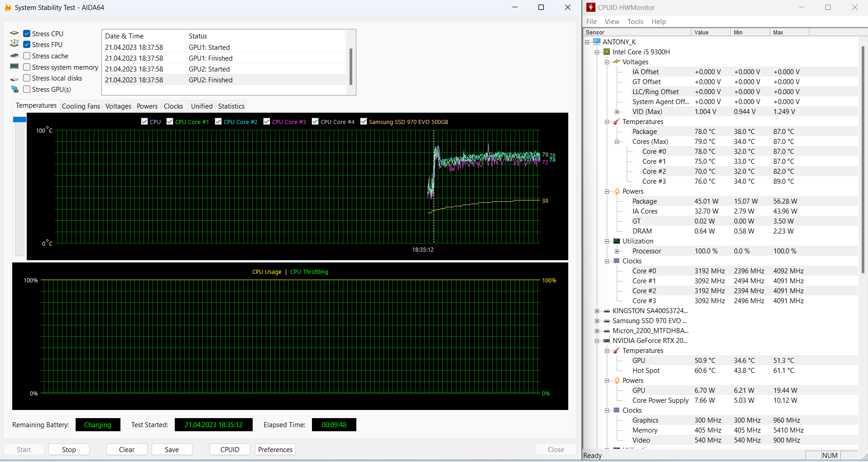Click the Value column header
Screen dimensions: 868x462
point(710,33)
